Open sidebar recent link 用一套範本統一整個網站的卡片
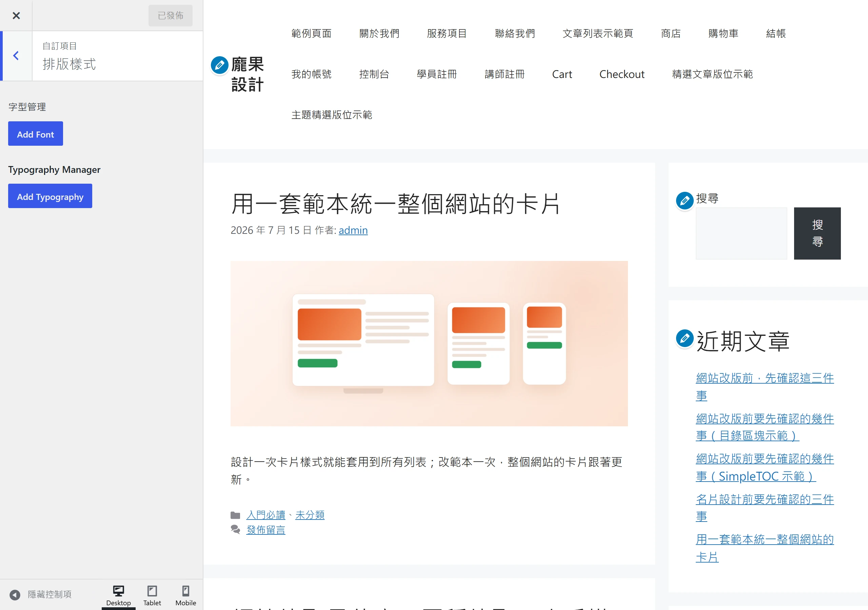Screen dimensions: 868x610 [764, 548]
